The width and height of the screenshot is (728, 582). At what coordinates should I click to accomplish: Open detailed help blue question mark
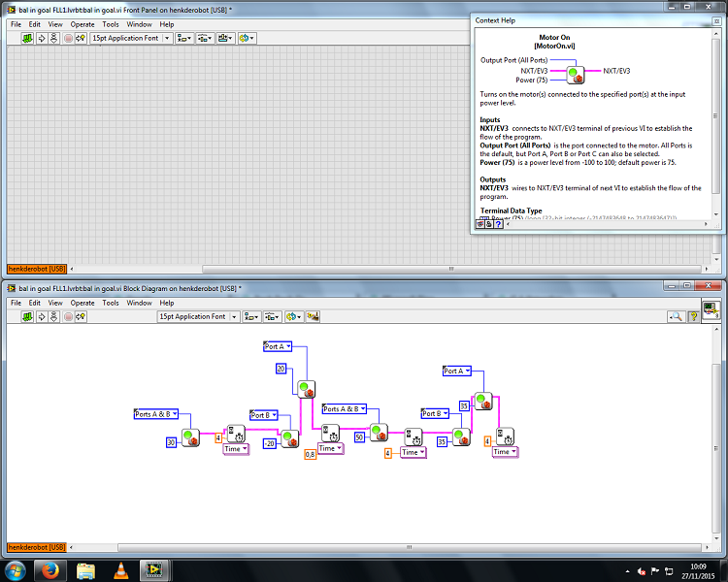tap(498, 224)
